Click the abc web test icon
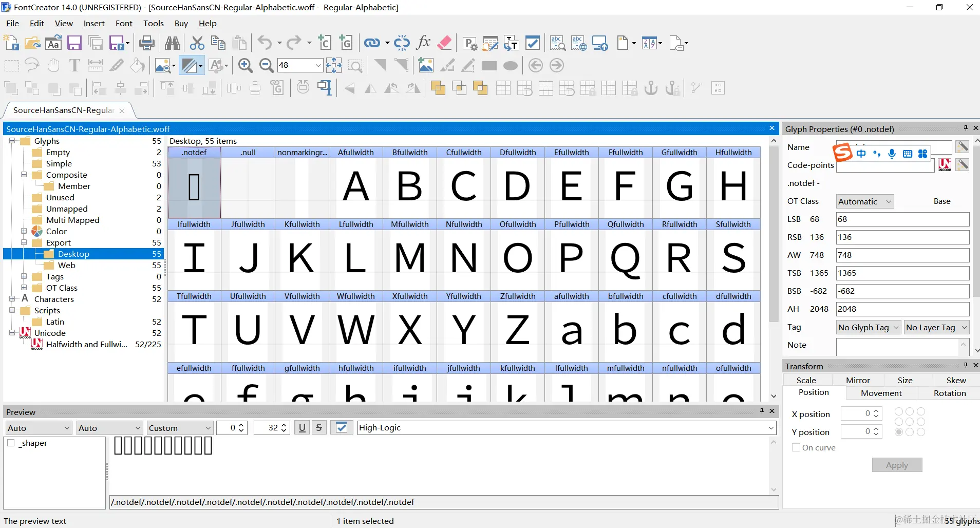The height and width of the screenshot is (528, 980). point(579,43)
